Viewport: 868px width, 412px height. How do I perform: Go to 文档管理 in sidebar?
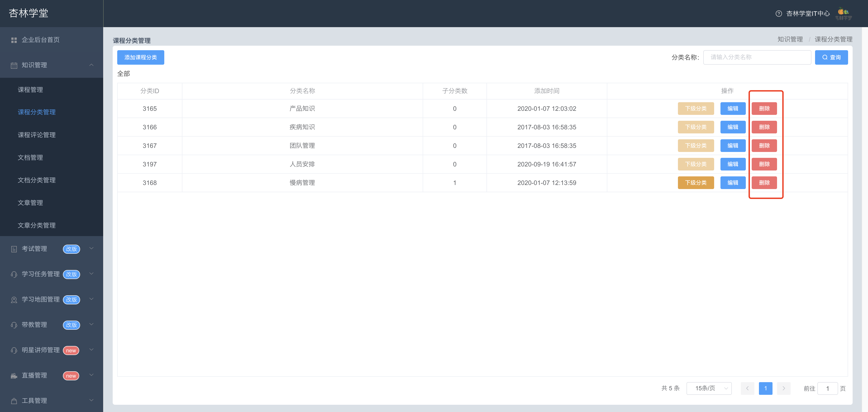30,158
